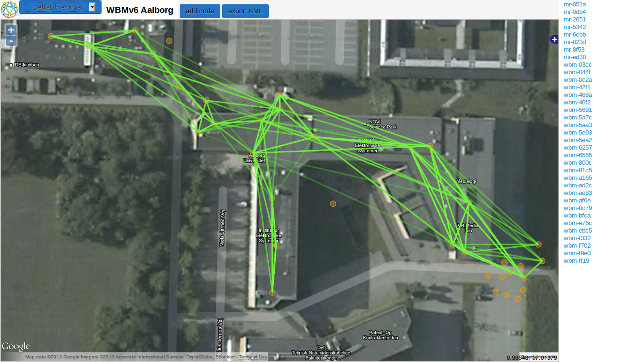
Task: Click the zoom in plus button
Action: [x=11, y=30]
